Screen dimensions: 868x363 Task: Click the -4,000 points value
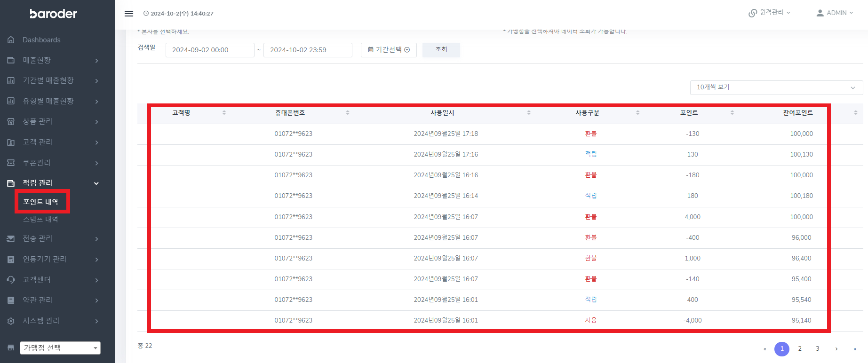point(693,320)
